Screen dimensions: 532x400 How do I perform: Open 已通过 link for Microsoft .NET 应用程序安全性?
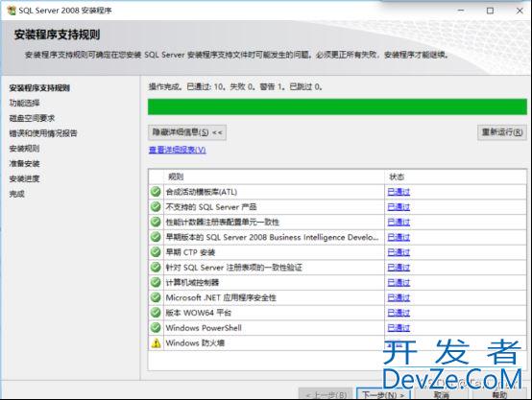(399, 297)
